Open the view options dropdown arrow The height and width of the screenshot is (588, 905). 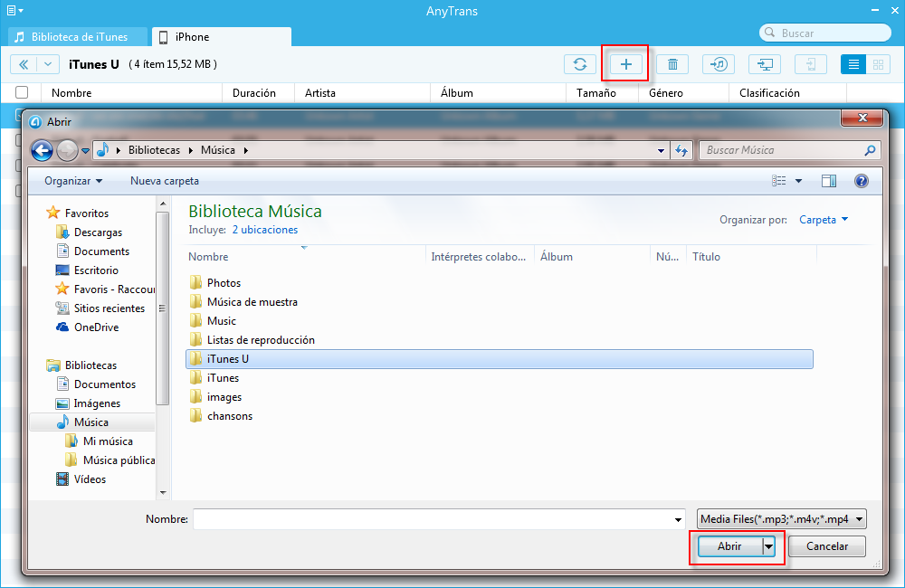tap(799, 181)
